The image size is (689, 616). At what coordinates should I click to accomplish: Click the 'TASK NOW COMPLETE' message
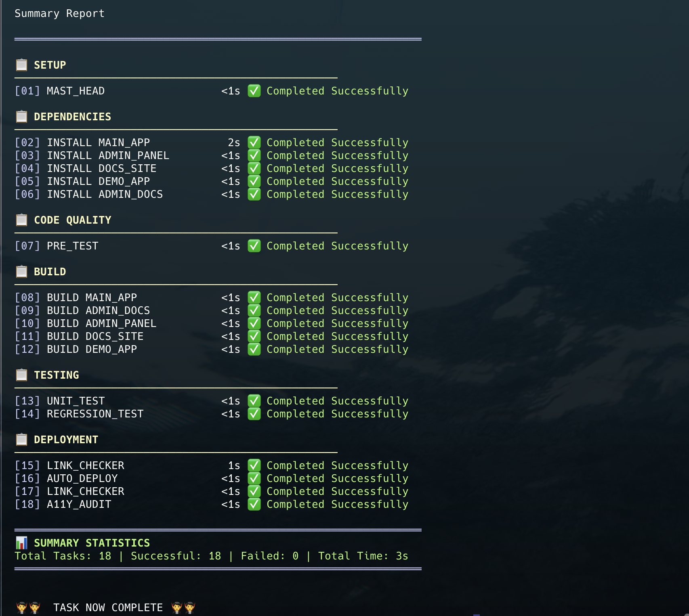(108, 608)
